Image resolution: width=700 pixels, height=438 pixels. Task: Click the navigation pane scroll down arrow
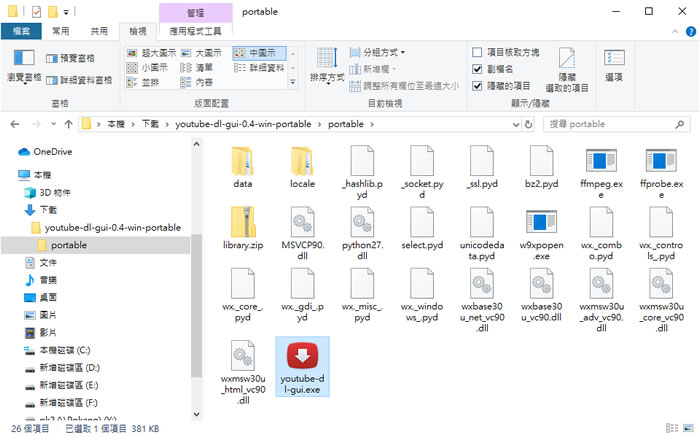(196, 414)
